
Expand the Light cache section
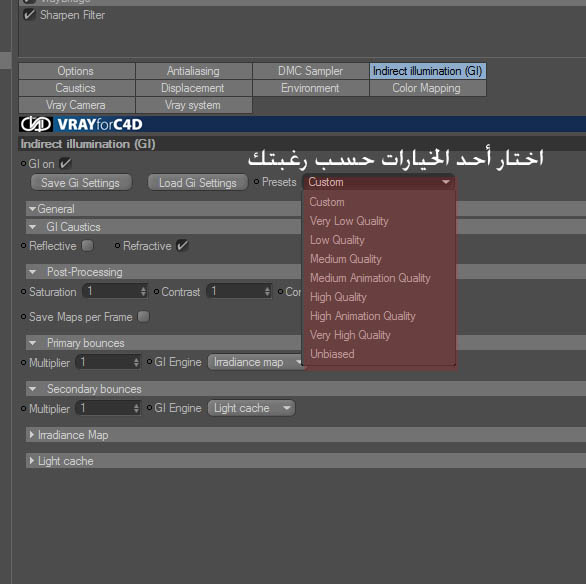pyautogui.click(x=31, y=461)
